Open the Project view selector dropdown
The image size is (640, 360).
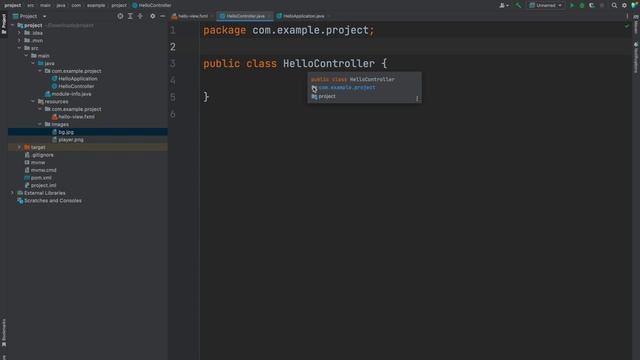[30, 16]
